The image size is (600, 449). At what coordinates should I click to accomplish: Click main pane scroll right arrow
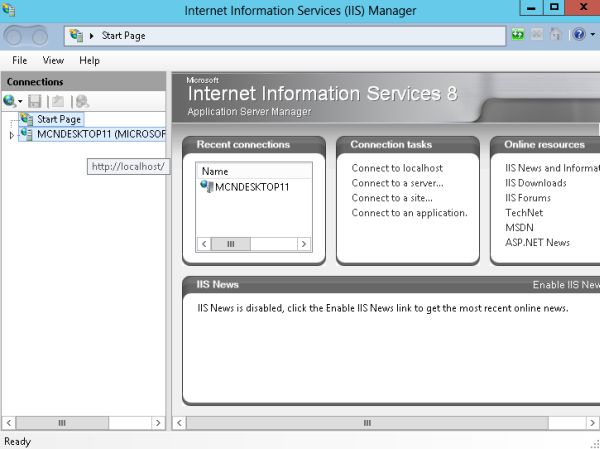tap(592, 423)
